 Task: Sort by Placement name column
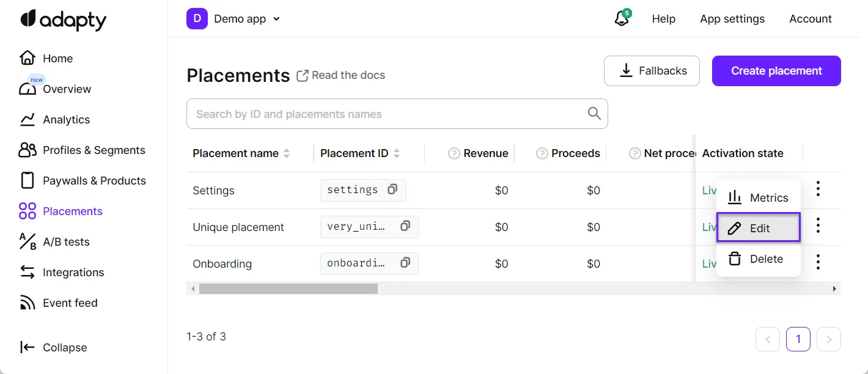pyautogui.click(x=287, y=153)
